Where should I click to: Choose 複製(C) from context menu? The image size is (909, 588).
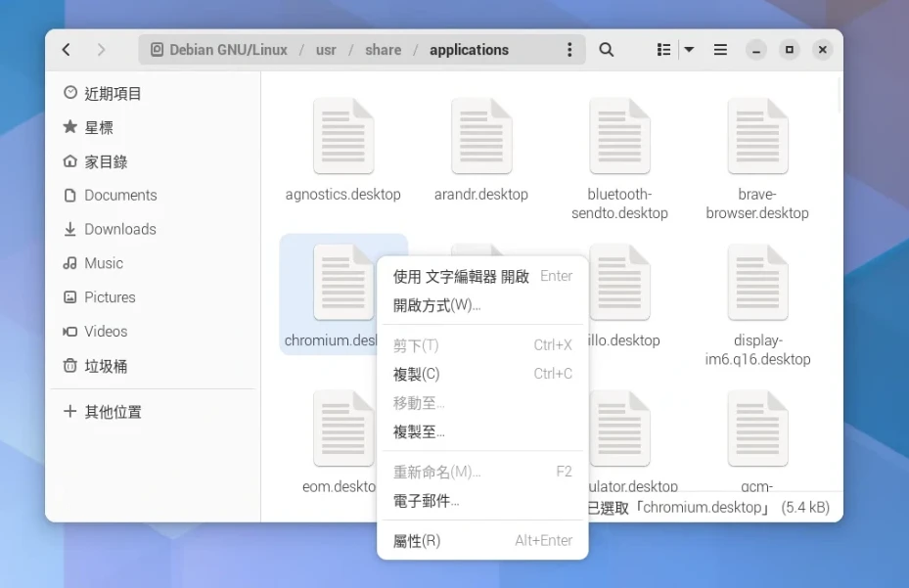417,374
